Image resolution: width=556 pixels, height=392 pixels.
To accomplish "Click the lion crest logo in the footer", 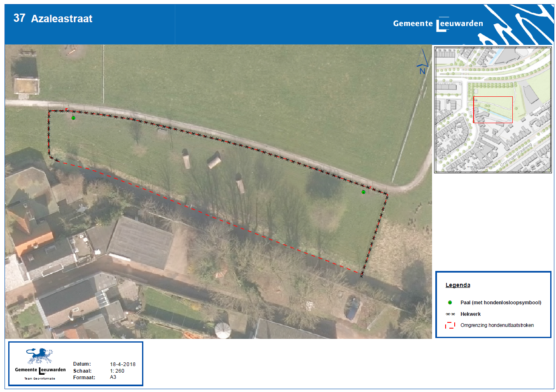I will click(x=40, y=356).
